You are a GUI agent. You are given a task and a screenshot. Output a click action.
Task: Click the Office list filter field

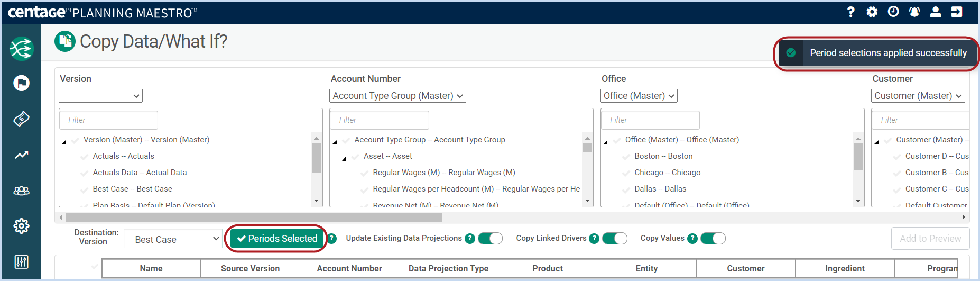(650, 120)
